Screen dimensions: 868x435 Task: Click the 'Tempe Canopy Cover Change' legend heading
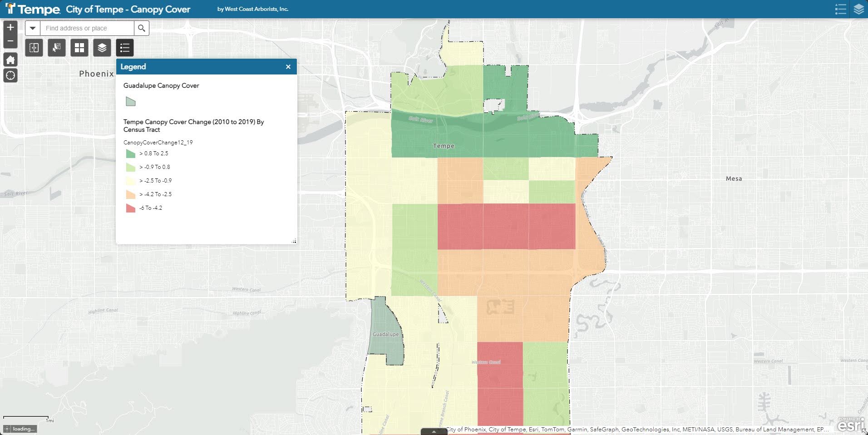pyautogui.click(x=193, y=126)
